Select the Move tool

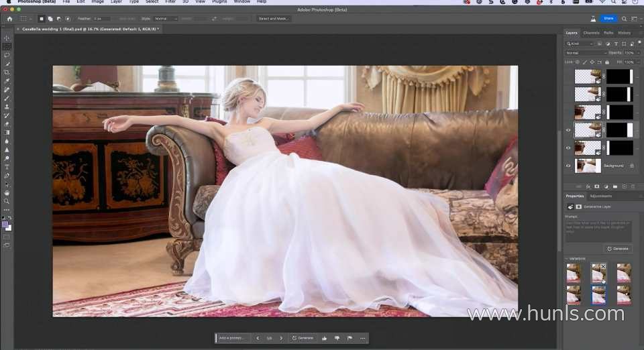pyautogui.click(x=7, y=38)
